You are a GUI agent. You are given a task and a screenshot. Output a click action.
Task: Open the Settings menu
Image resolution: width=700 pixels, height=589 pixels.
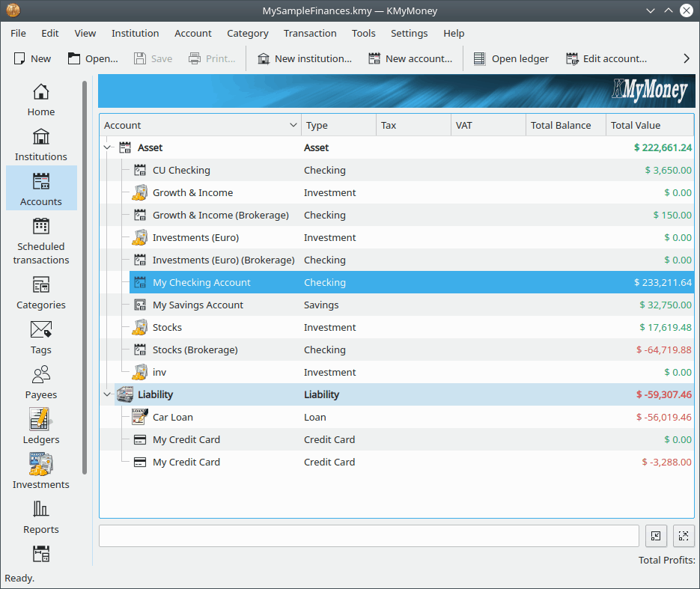click(410, 33)
